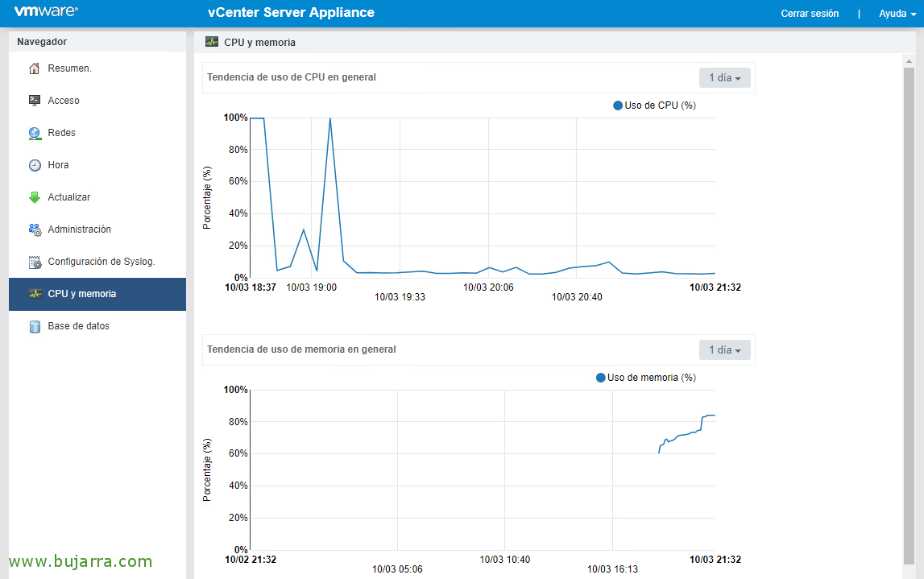Select CPU y memoria in the navigator
924x579 pixels.
[x=97, y=294]
